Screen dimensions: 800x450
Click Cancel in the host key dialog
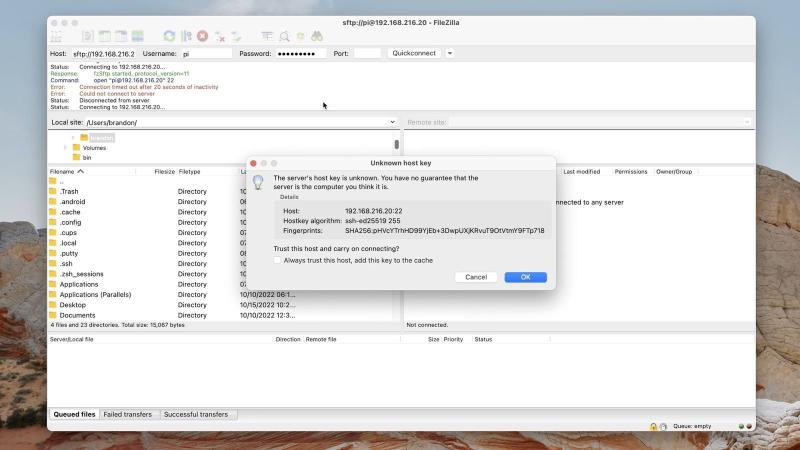coord(476,277)
